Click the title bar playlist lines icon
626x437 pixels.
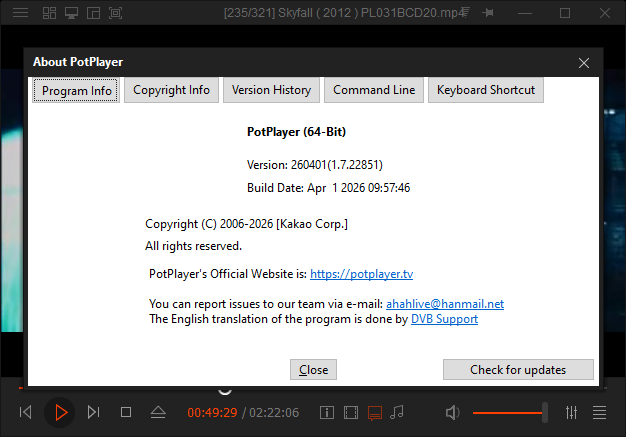466,13
